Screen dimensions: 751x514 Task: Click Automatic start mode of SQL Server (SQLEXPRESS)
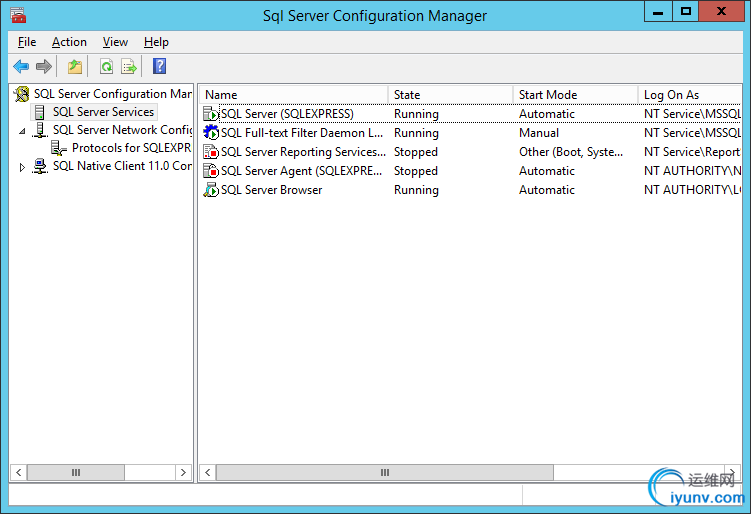(546, 114)
